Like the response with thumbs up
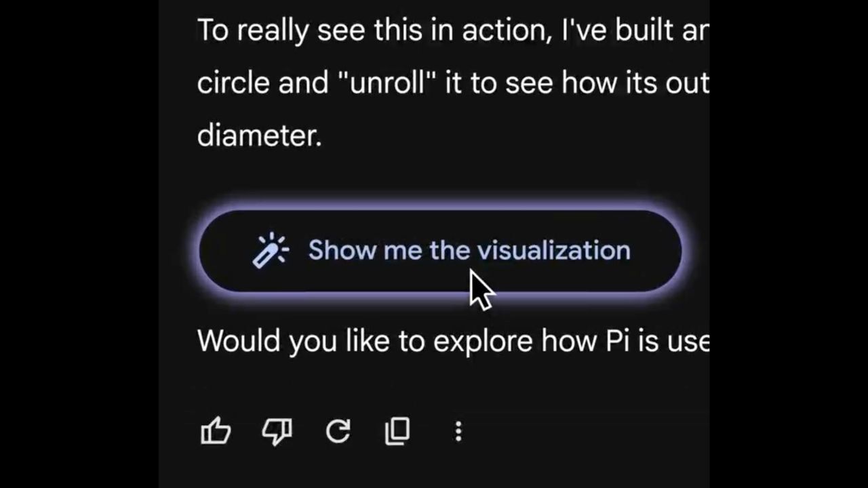This screenshot has width=868, height=488. pyautogui.click(x=216, y=431)
